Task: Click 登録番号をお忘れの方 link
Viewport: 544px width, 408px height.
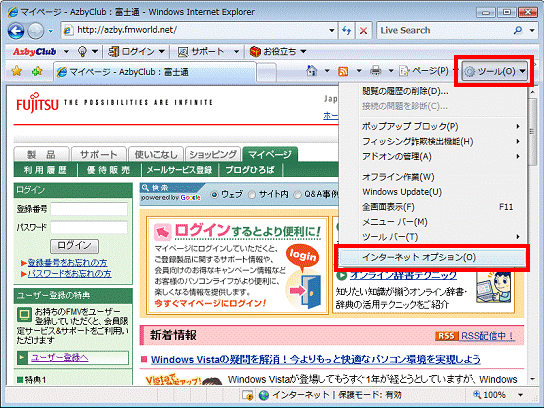Action: pos(67,263)
